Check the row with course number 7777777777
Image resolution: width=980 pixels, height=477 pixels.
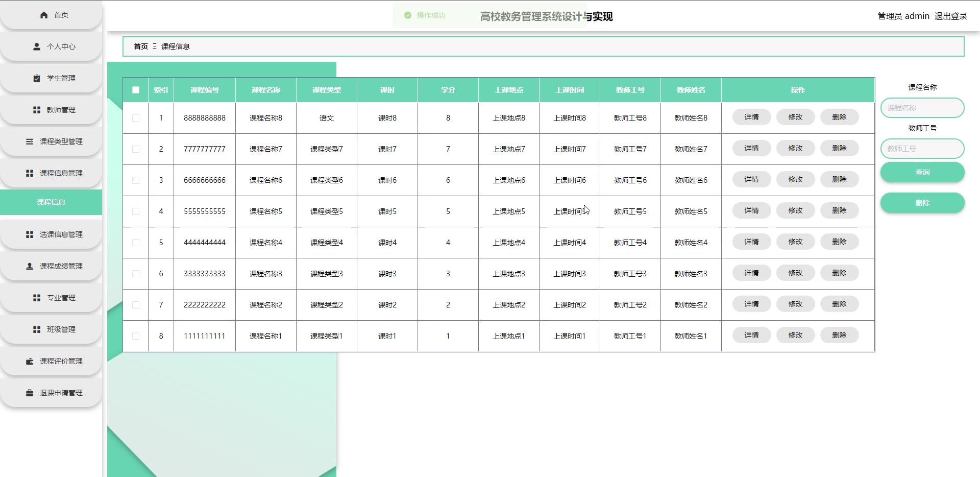[136, 149]
